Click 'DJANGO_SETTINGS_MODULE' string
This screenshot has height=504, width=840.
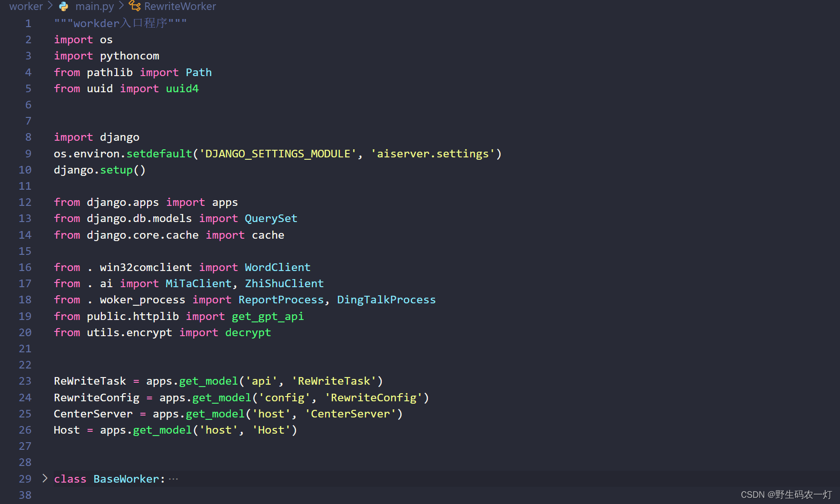click(277, 154)
